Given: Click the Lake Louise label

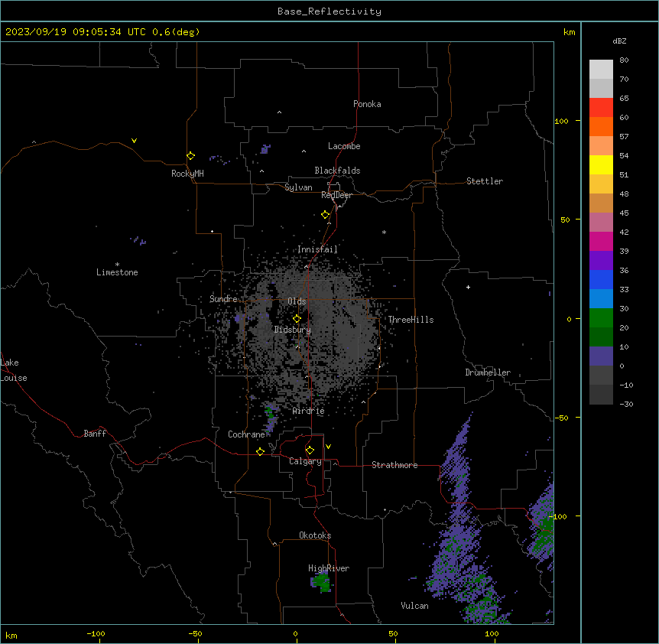Looking at the screenshot, I should tap(12, 370).
